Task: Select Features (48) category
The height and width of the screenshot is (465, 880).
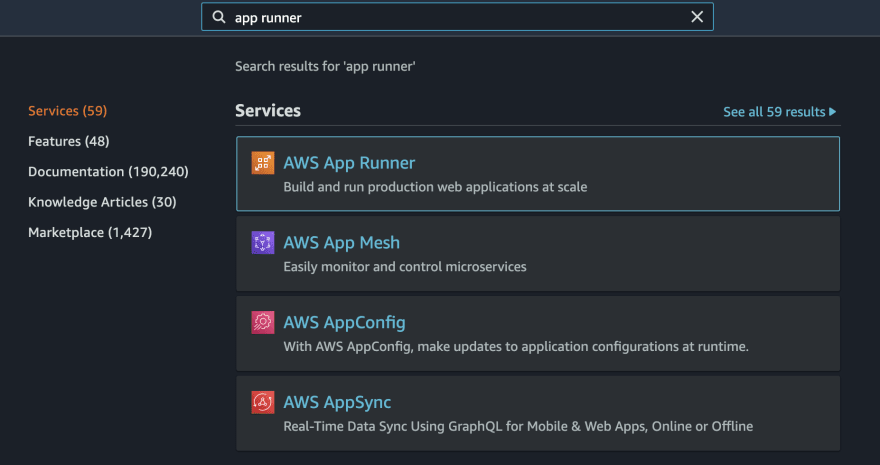Action: pyautogui.click(x=68, y=141)
